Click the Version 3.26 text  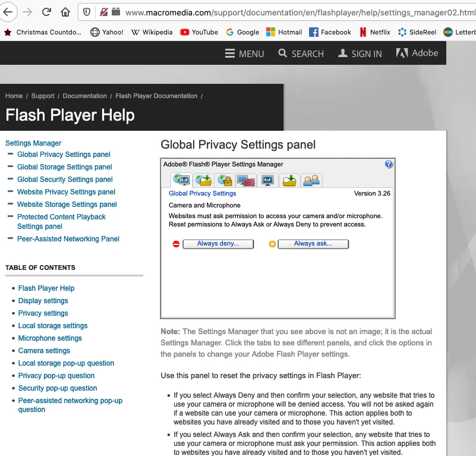coord(372,193)
